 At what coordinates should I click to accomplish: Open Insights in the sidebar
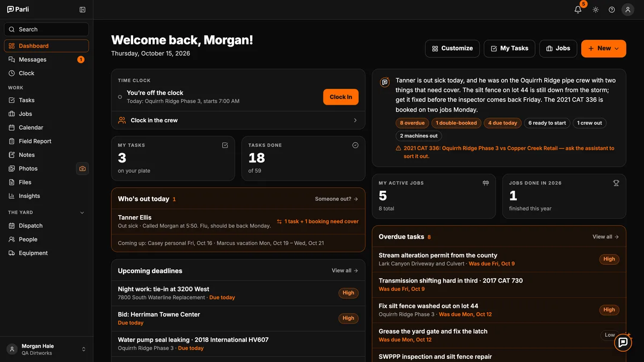[47, 196]
